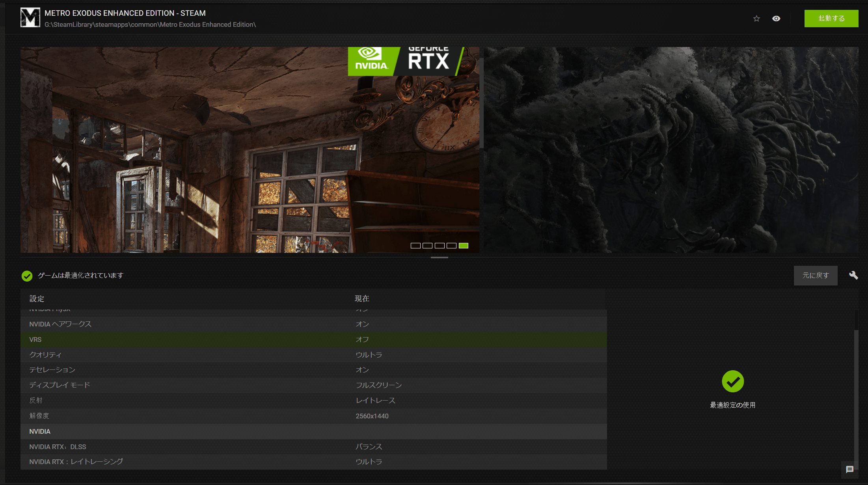Click large 最適設定の使用 checkmark icon
Image resolution: width=868 pixels, height=485 pixels.
(732, 381)
